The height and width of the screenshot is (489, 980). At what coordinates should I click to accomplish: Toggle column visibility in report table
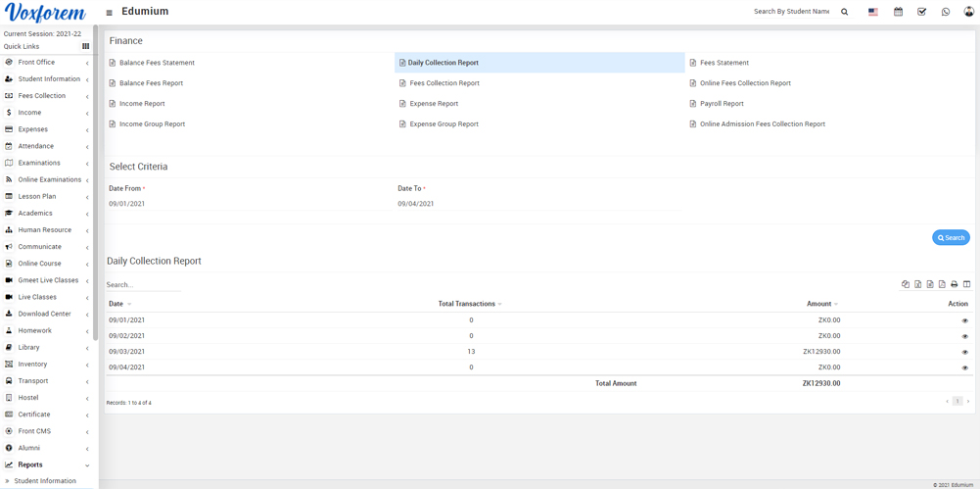pos(966,284)
